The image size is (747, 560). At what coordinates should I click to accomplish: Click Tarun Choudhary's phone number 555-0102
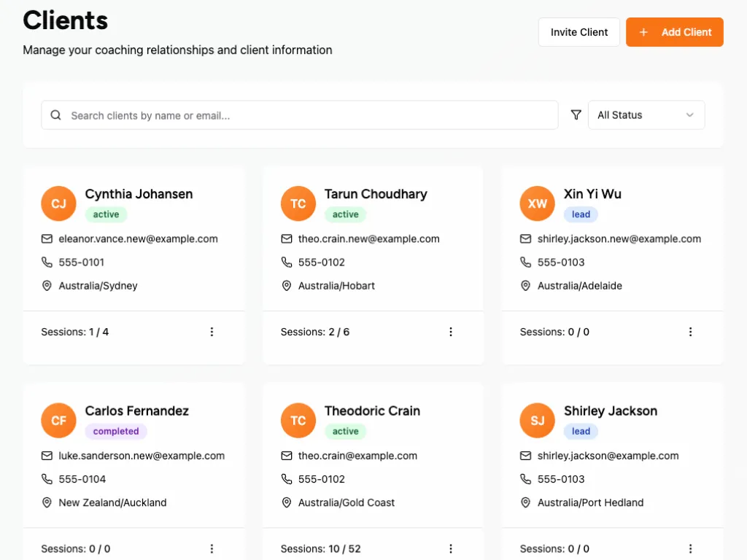pos(322,262)
